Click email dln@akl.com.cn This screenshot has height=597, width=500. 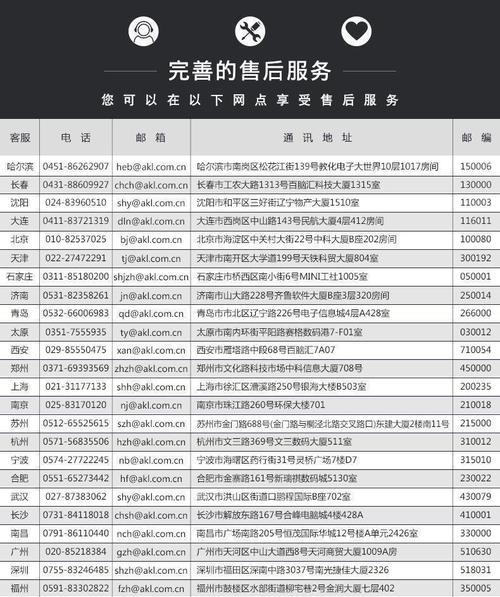(151, 221)
